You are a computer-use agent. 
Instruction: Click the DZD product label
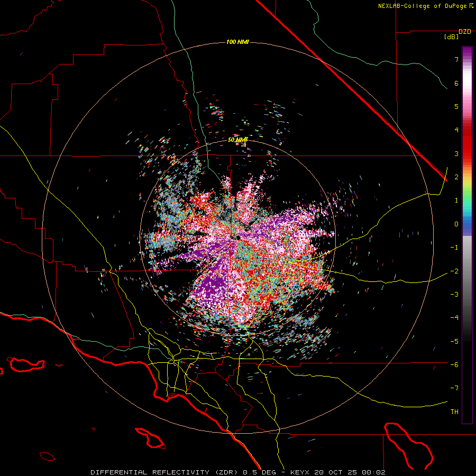tap(465, 32)
